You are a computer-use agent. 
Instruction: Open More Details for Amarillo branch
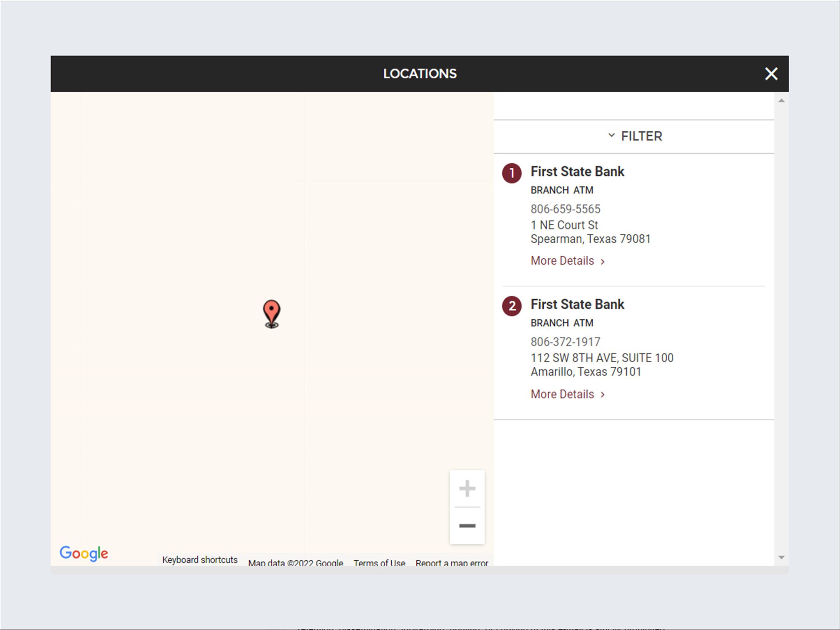tap(567, 394)
